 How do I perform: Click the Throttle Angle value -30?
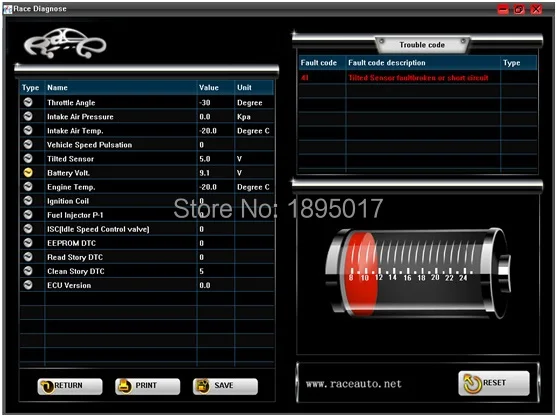(205, 103)
